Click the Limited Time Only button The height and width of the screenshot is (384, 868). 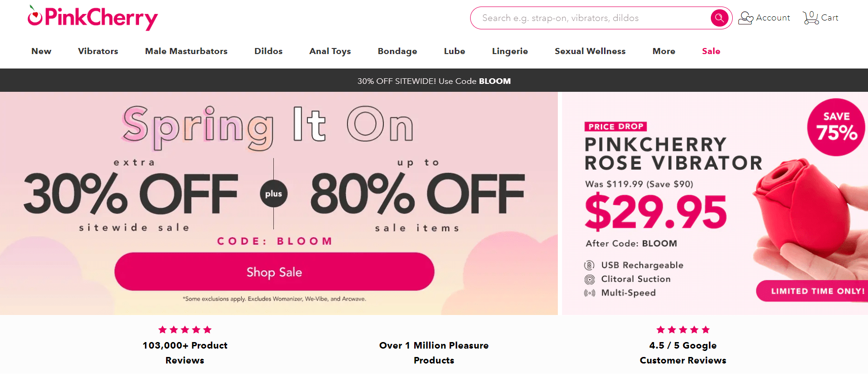tap(812, 291)
